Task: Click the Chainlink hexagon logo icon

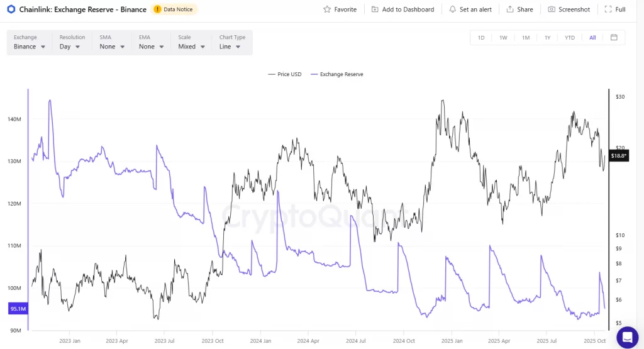Action: (x=11, y=9)
